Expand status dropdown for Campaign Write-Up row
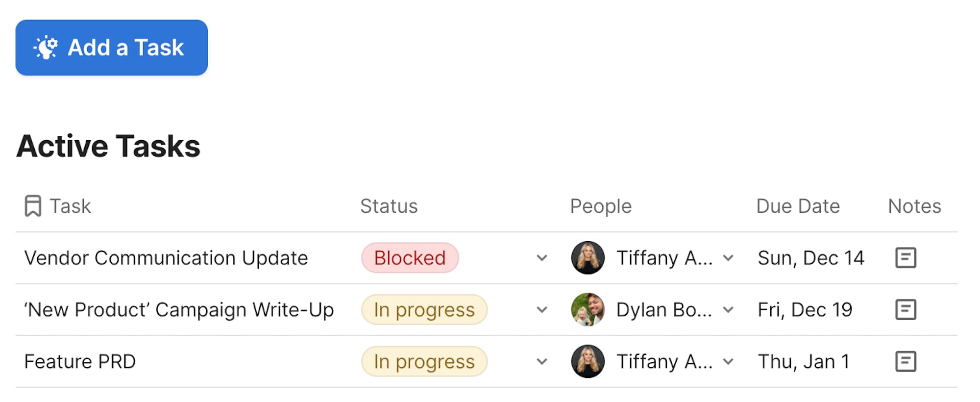Viewport: 980px width, 402px height. pos(541,310)
